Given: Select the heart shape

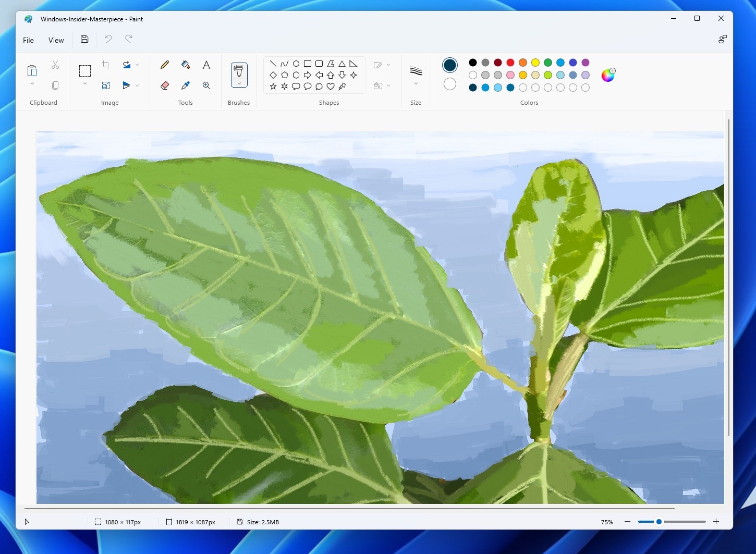Looking at the screenshot, I should click(x=331, y=87).
